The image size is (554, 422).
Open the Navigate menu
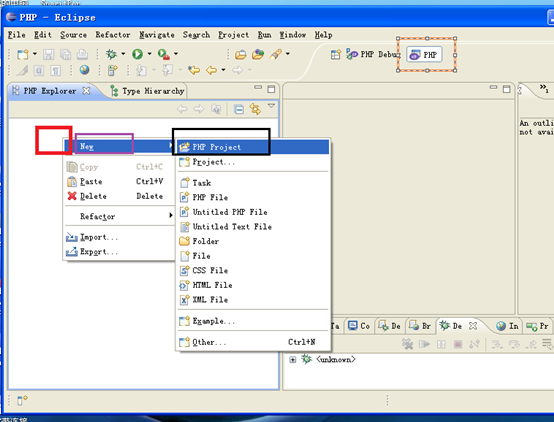pos(157,35)
